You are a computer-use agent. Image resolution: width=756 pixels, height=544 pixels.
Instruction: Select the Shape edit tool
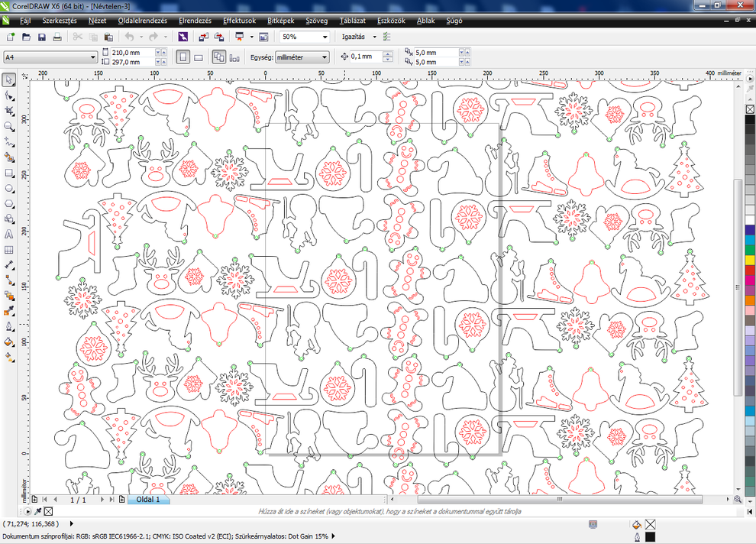(8, 96)
